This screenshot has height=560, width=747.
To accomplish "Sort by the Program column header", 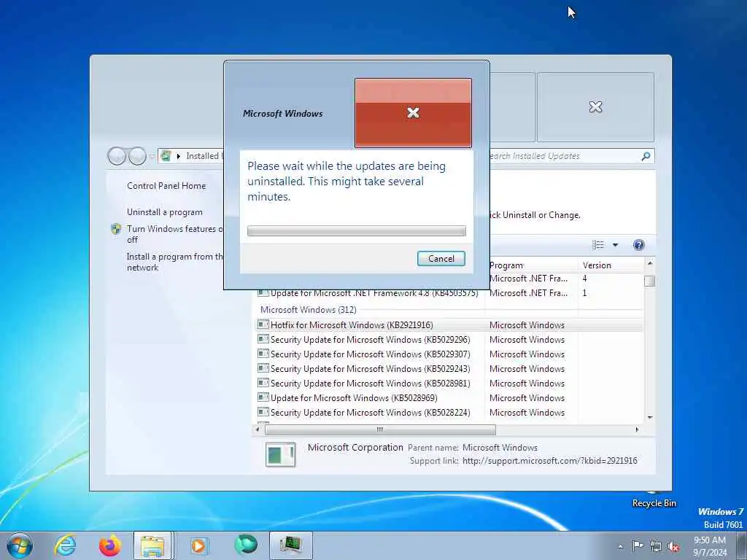I will pyautogui.click(x=531, y=265).
